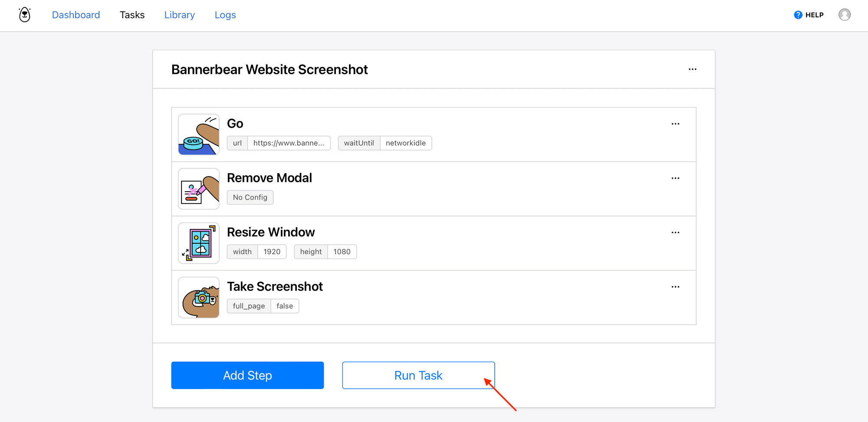Click the url value in Go step
868x422 pixels.
(289, 143)
